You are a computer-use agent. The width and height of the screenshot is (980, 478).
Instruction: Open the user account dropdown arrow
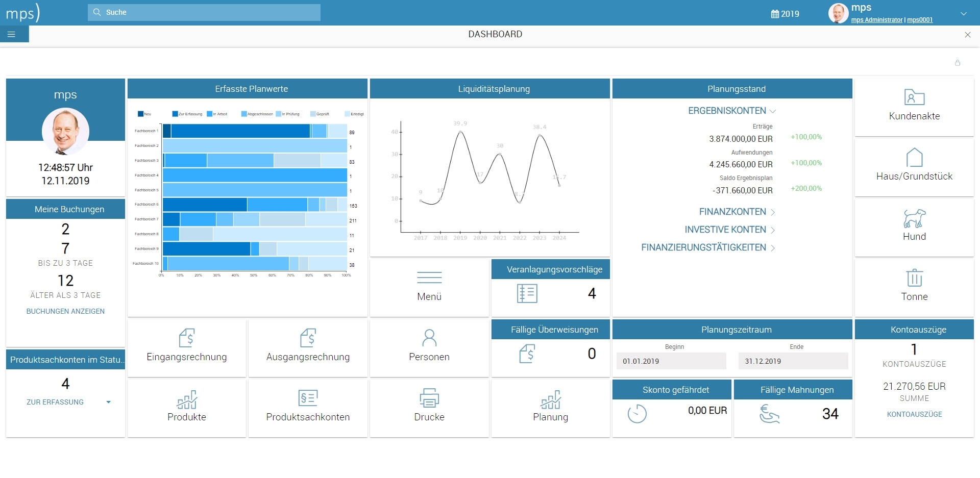(964, 14)
